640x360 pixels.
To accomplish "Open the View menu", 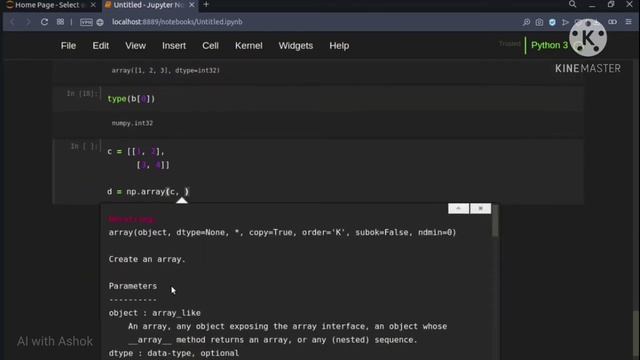I will tap(136, 46).
